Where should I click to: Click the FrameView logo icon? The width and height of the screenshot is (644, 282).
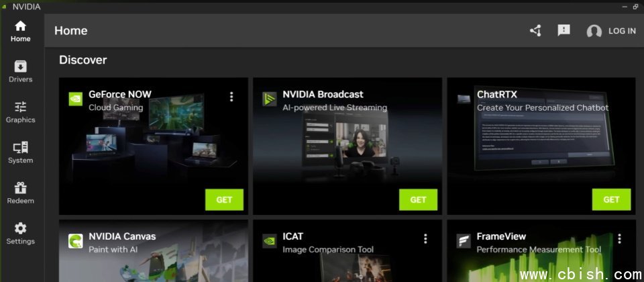464,241
